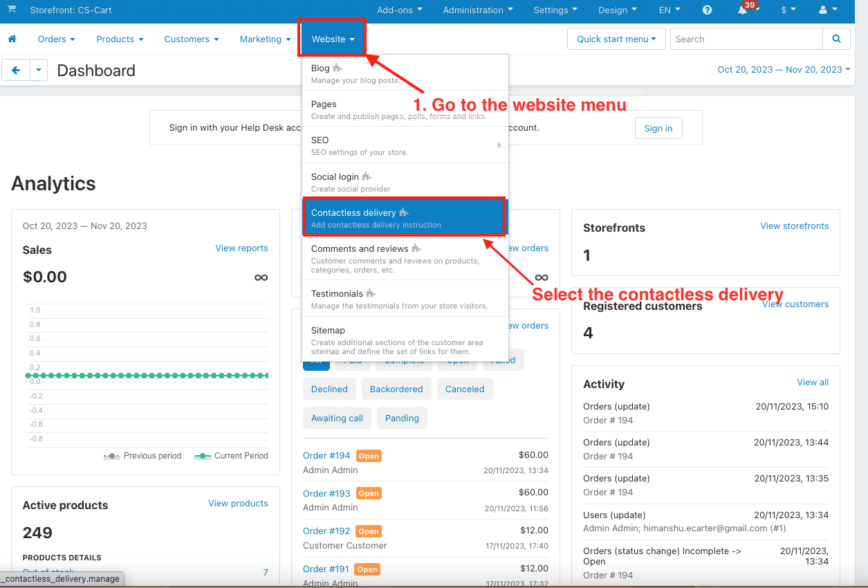
Task: Click the search magnifier button
Action: 836,39
